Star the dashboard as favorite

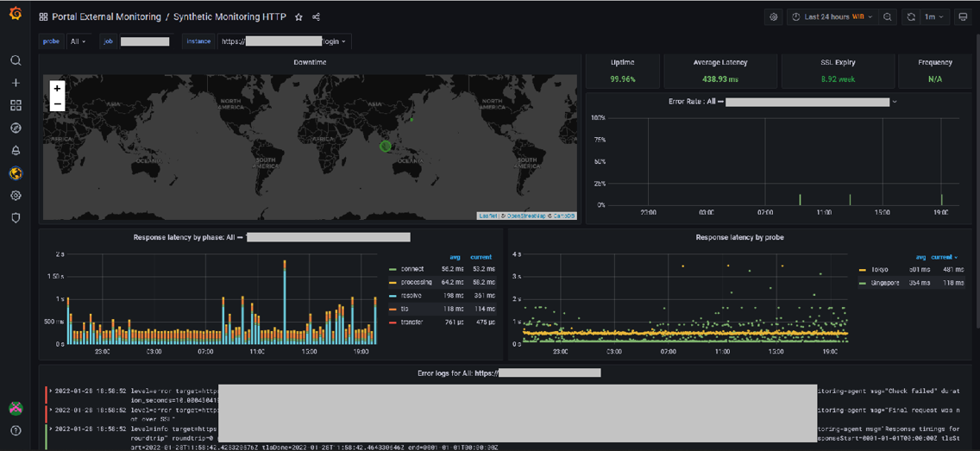[298, 17]
